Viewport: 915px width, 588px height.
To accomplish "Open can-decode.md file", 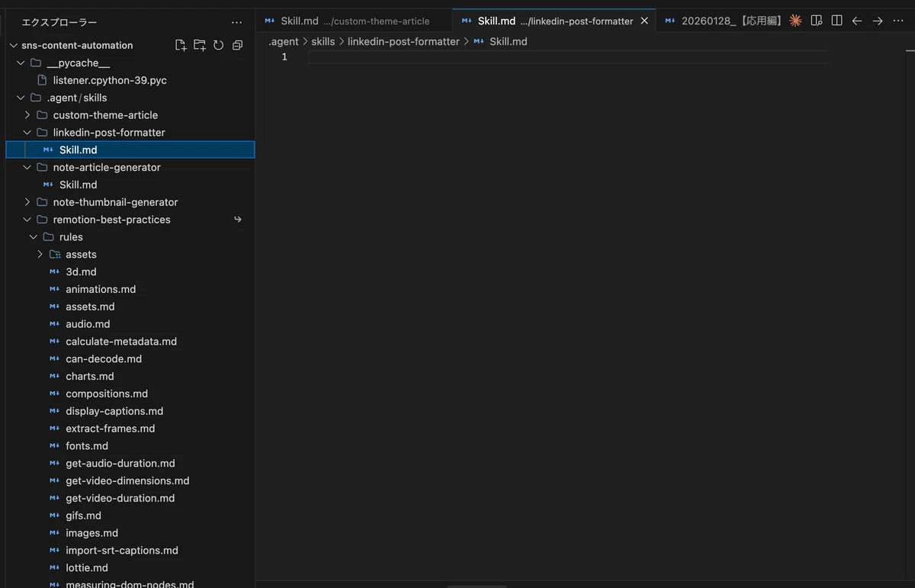I will pos(104,359).
